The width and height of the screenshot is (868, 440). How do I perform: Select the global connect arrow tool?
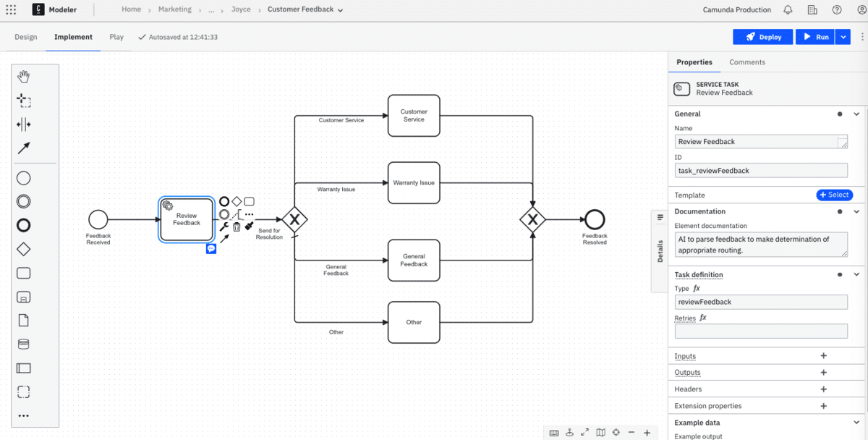23,148
